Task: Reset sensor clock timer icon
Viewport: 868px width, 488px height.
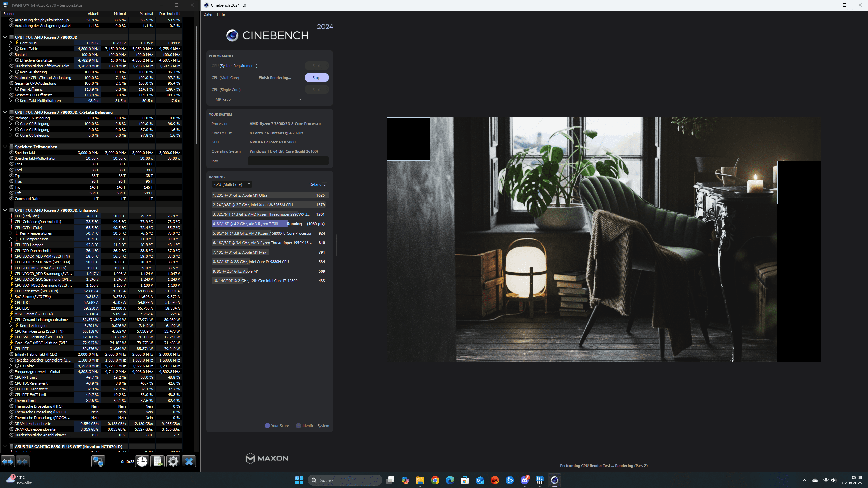Action: tap(142, 462)
